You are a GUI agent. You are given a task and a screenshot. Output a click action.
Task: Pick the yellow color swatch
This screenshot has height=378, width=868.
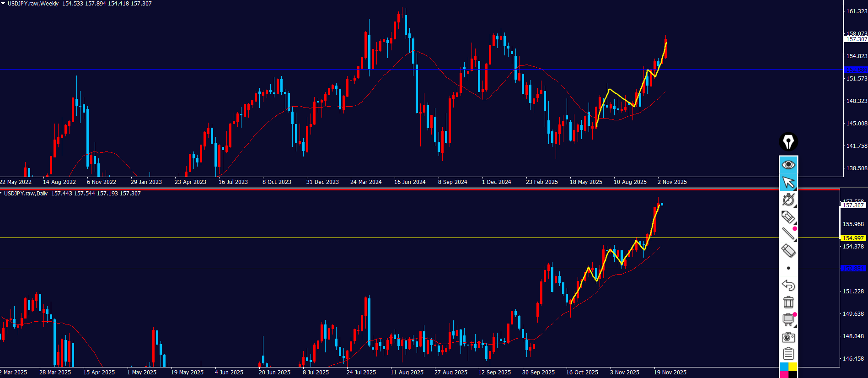click(x=793, y=367)
